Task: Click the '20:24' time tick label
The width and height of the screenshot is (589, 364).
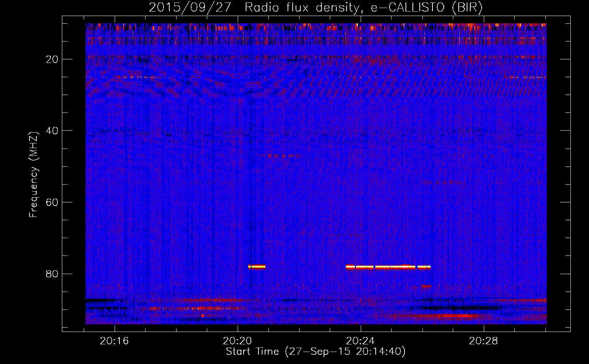Action: [x=360, y=341]
